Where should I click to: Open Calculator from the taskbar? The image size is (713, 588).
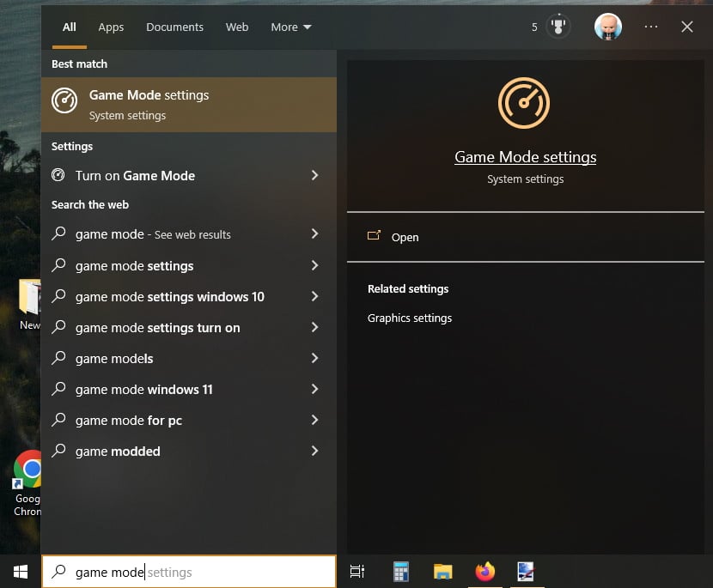[x=400, y=571]
